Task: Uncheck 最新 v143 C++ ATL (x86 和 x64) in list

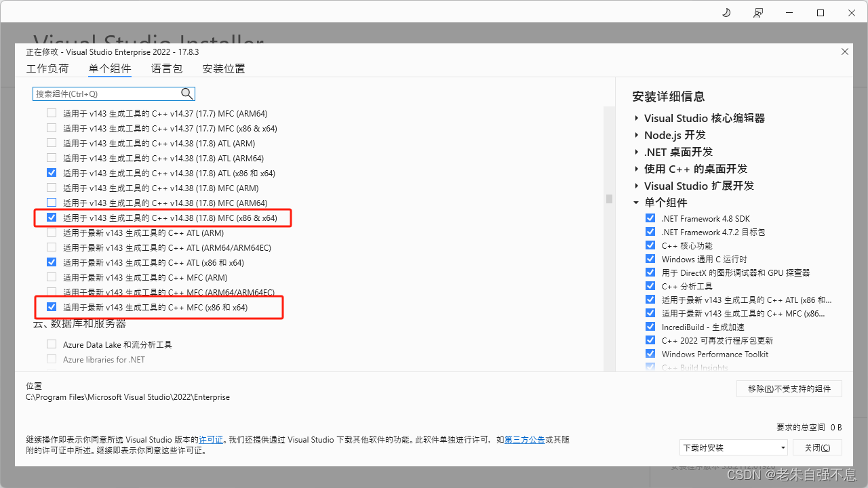Action: [52, 262]
